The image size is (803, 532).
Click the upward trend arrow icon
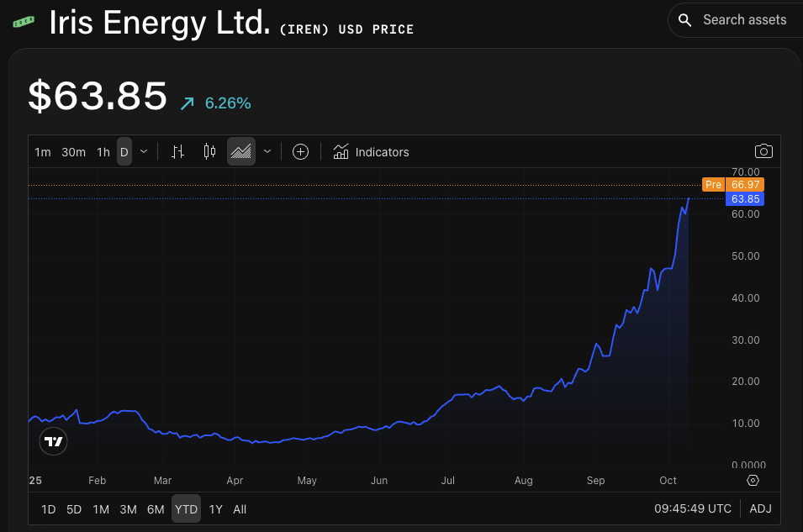point(188,103)
